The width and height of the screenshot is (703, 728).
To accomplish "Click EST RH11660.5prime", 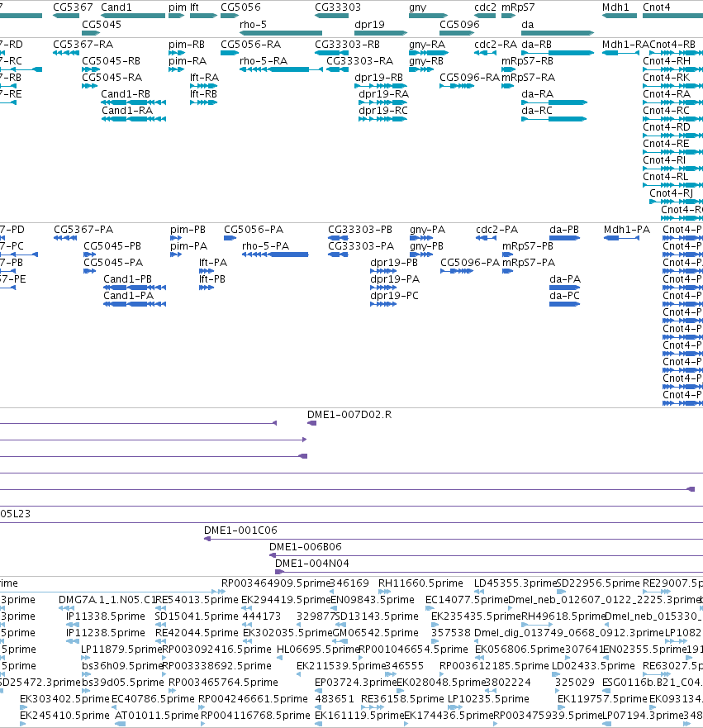I will [x=420, y=583].
